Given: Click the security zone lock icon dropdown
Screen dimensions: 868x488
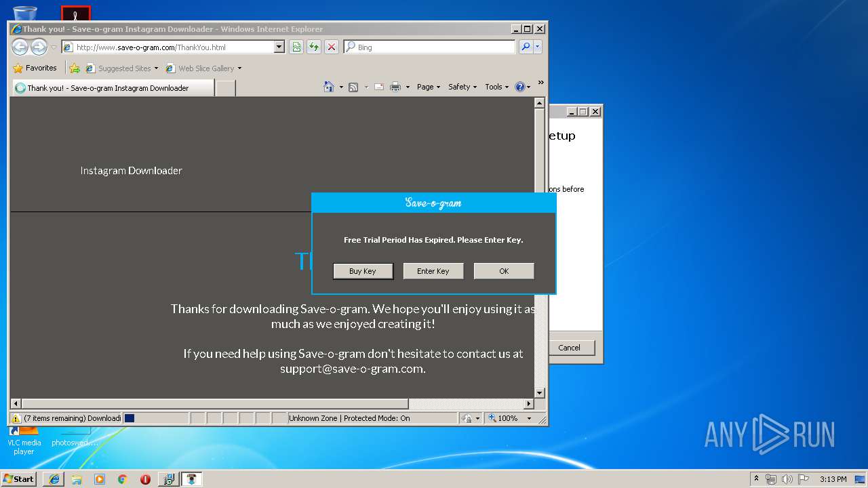Looking at the screenshot, I should (470, 418).
